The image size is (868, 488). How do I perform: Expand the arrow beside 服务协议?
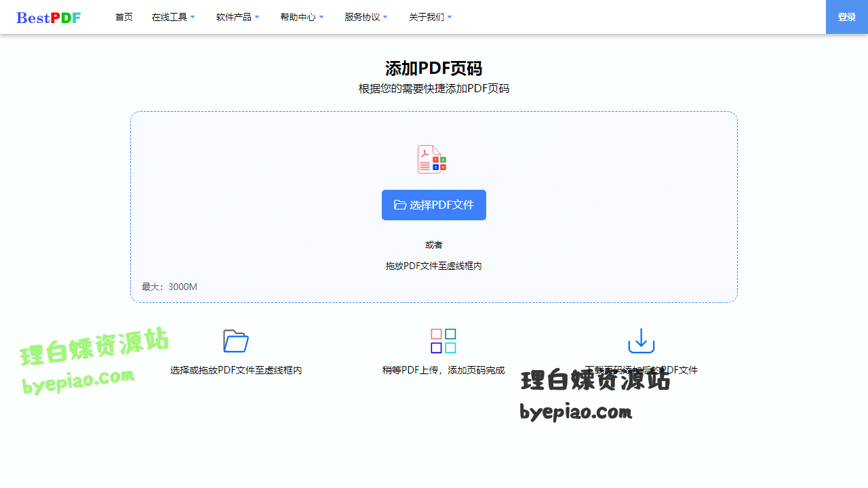coord(385,17)
